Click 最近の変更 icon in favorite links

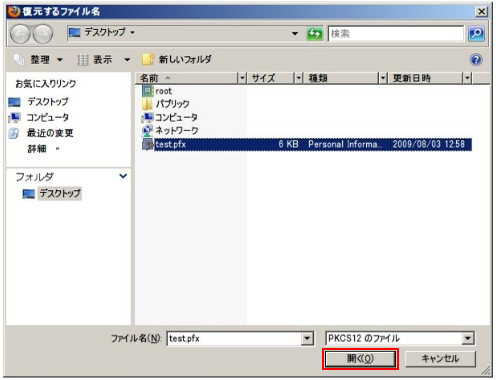pos(14,133)
